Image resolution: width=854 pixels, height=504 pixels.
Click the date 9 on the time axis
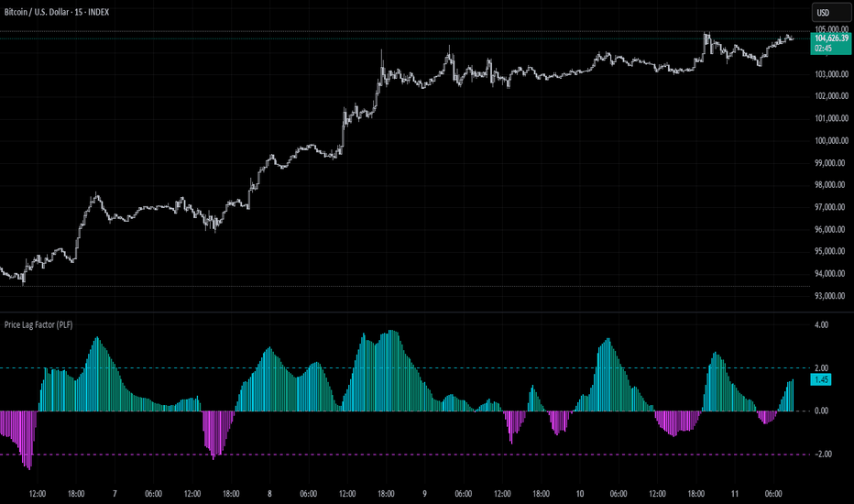[x=425, y=494]
